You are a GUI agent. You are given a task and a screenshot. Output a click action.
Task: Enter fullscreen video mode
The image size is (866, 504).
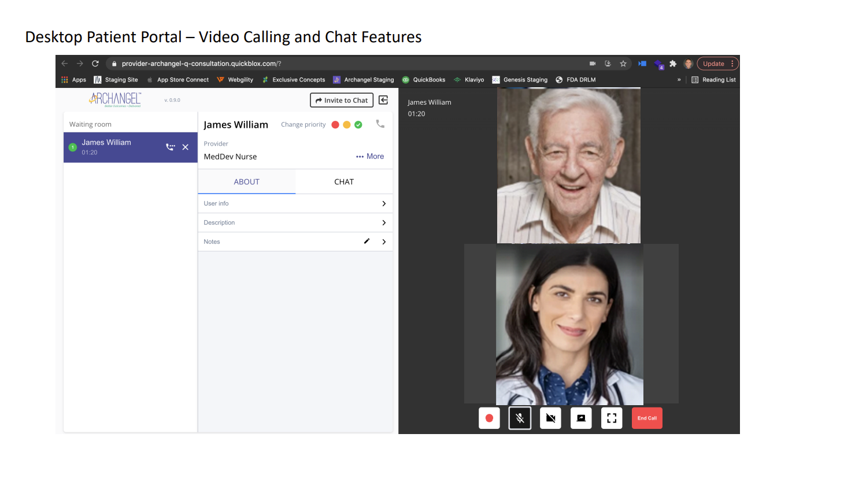612,418
